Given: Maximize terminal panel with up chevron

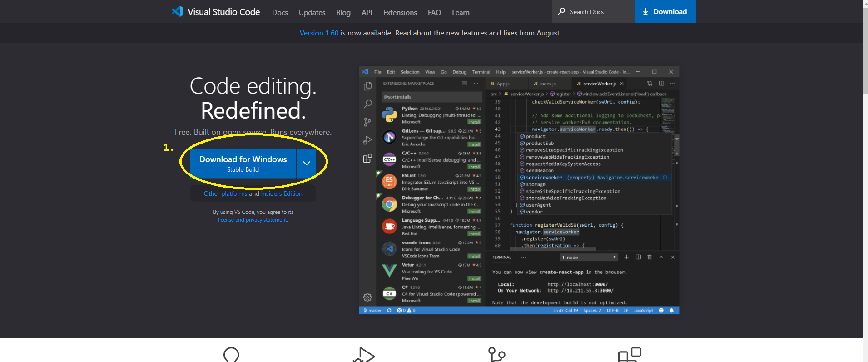Looking at the screenshot, I should pyautogui.click(x=661, y=257).
